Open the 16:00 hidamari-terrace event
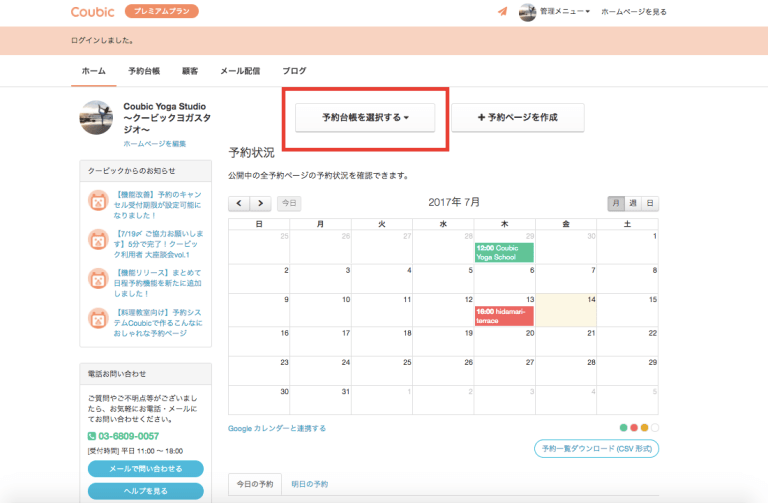The width and height of the screenshot is (768, 503). pyautogui.click(x=504, y=316)
